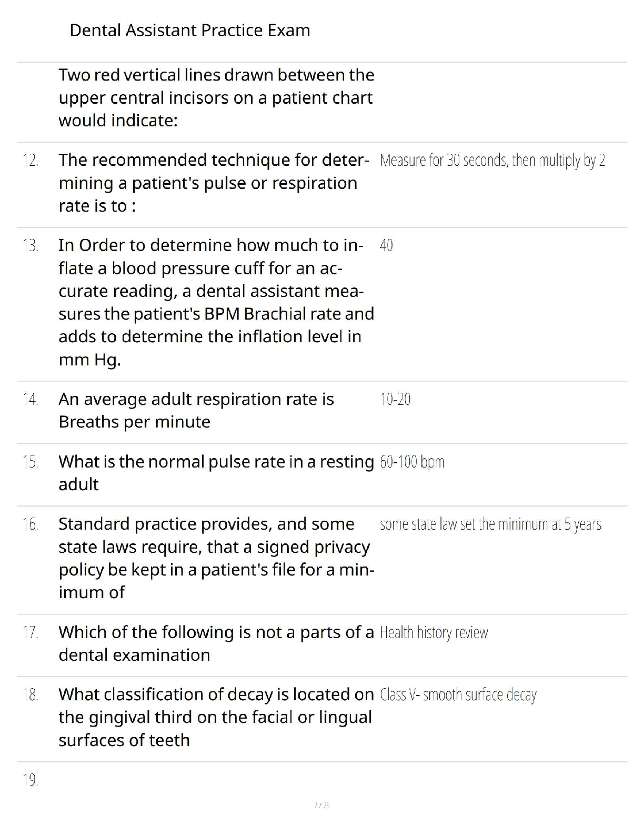
Task: Click the title Dental Assistant Practice Exam
Action: [190, 30]
